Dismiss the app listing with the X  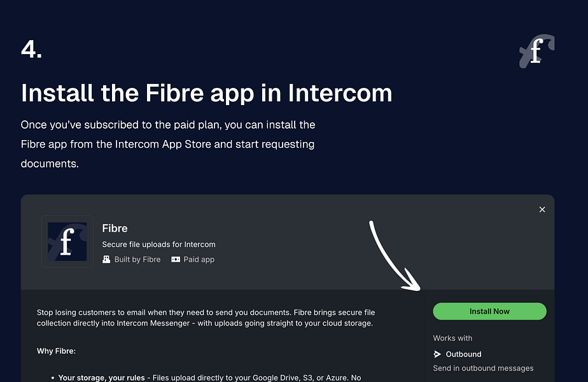[542, 209]
